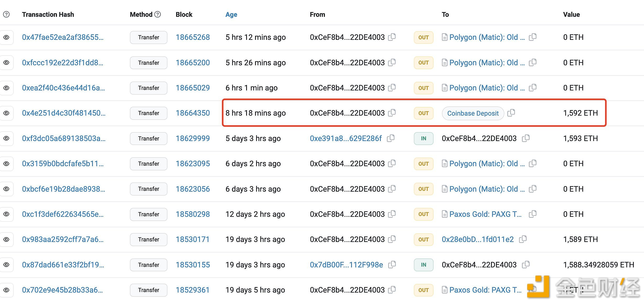Copy From address in block 18530171 row

click(x=392, y=239)
